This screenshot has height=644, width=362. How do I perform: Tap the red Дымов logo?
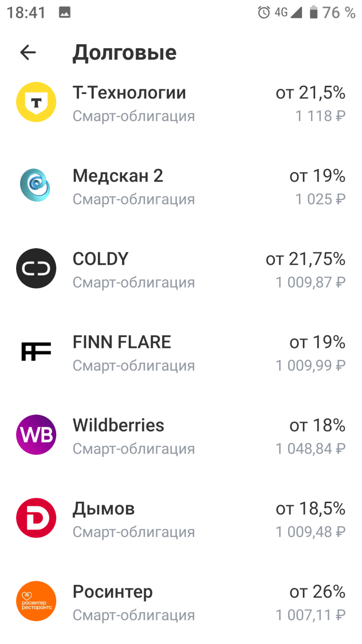[x=36, y=518]
